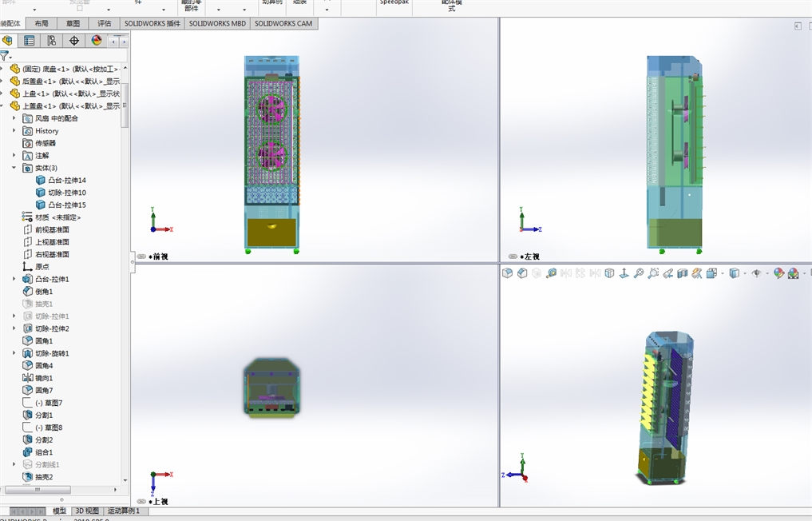Select the 切除-拉伸10 solid body

tap(61, 193)
